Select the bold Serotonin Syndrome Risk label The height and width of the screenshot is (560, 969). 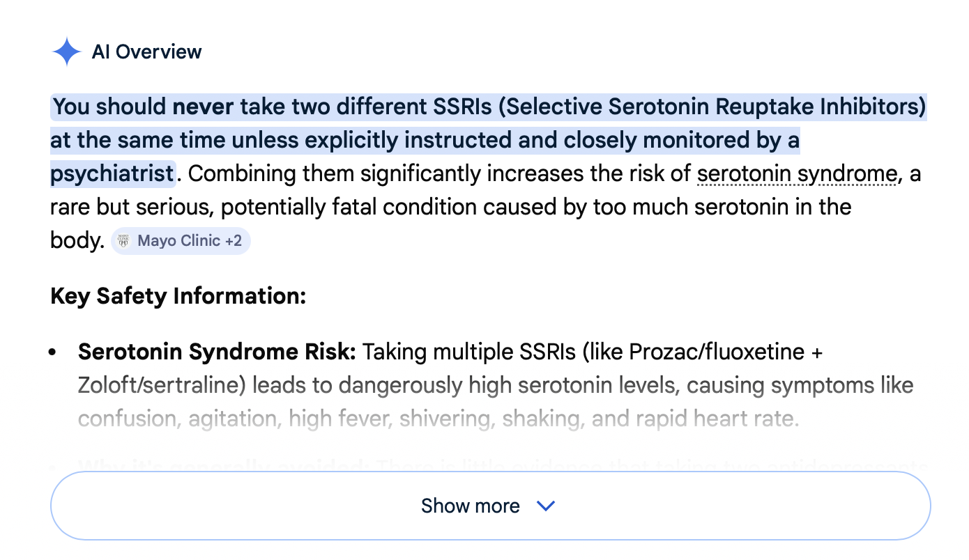click(217, 352)
